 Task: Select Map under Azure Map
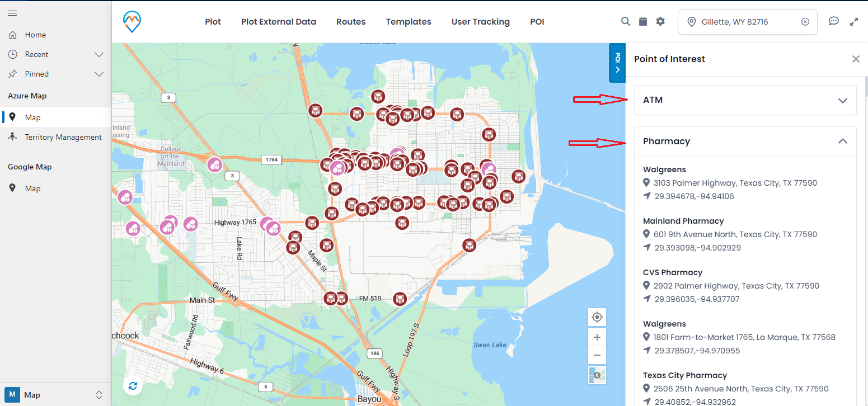pos(56,117)
